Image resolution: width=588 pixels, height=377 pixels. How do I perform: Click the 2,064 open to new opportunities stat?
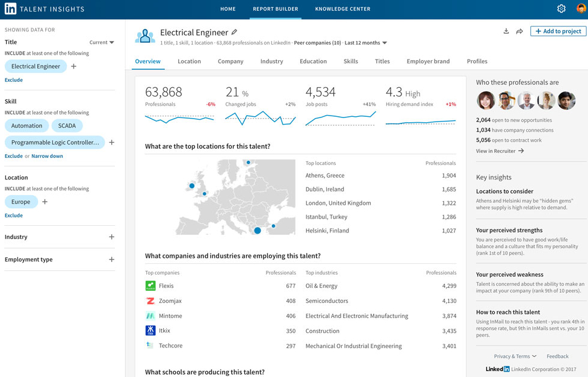point(514,120)
